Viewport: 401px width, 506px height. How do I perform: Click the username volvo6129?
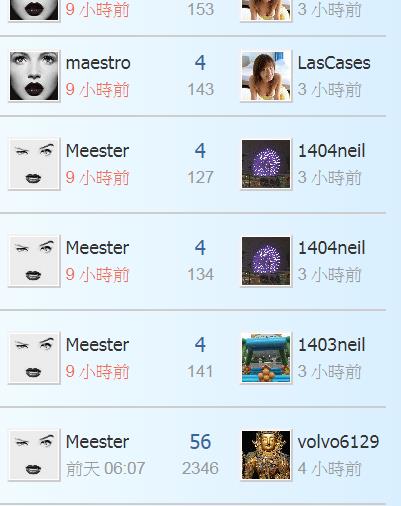pos(338,442)
